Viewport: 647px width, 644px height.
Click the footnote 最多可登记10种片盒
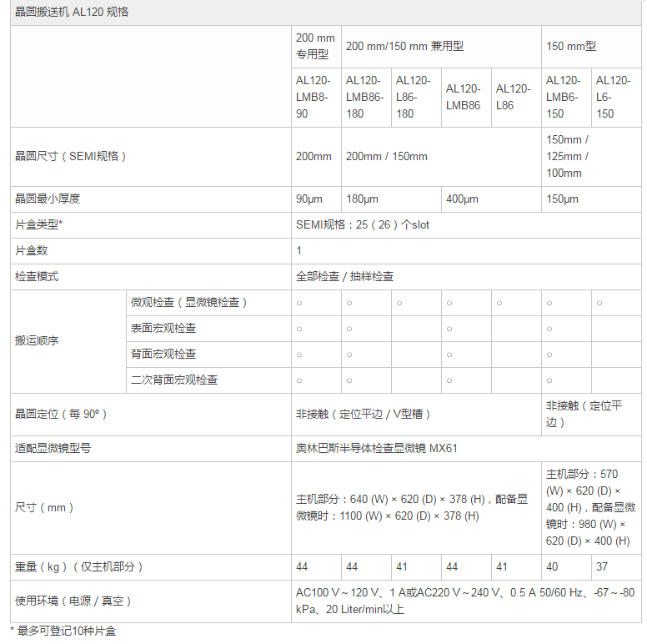[x=66, y=631]
